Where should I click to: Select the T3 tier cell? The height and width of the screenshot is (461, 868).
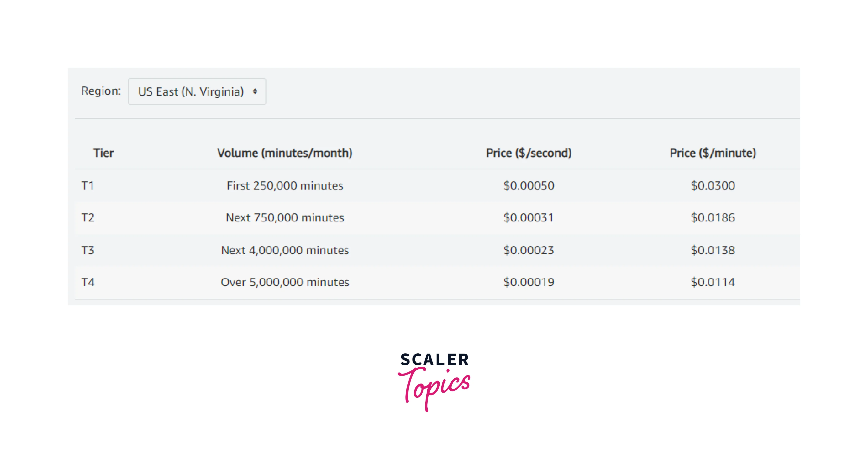(88, 250)
